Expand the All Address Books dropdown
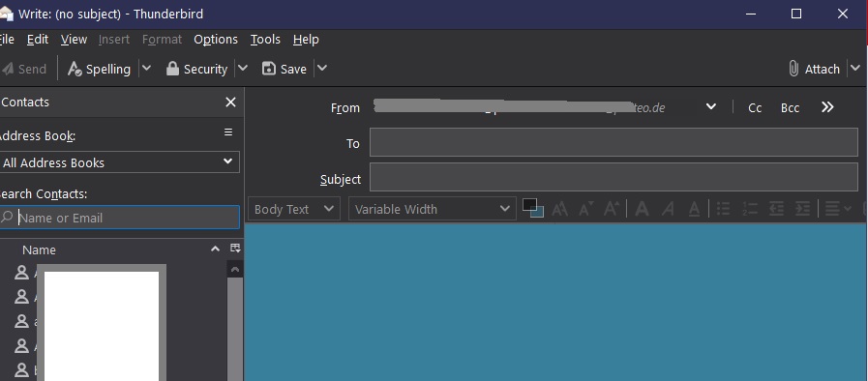Image resolution: width=868 pixels, height=381 pixels. pyautogui.click(x=119, y=162)
